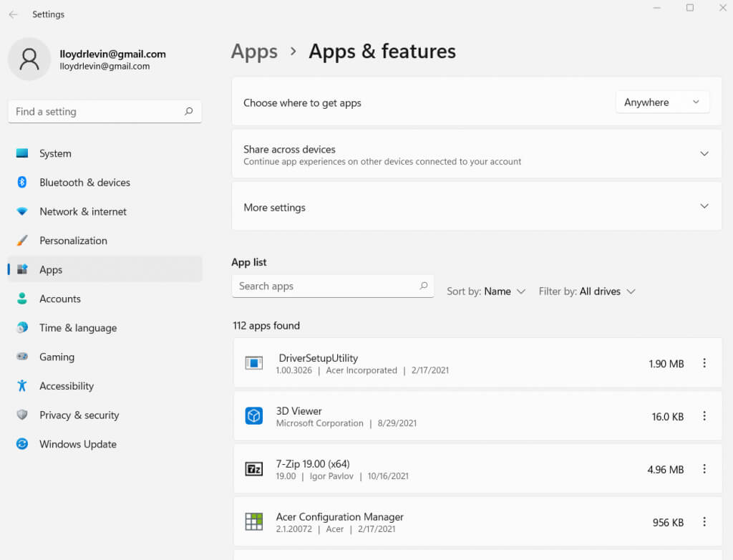Click the user profile avatar icon
The height and width of the screenshot is (560, 733).
[29, 59]
